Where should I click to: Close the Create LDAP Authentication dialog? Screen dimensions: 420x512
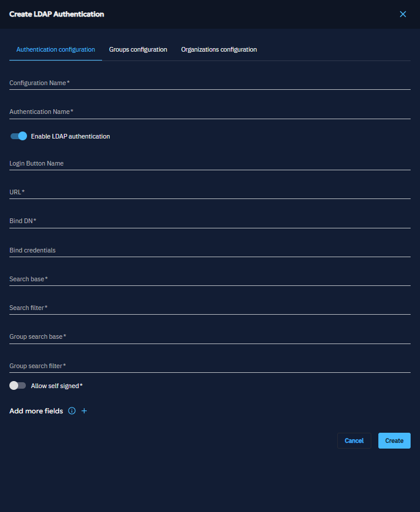point(402,14)
